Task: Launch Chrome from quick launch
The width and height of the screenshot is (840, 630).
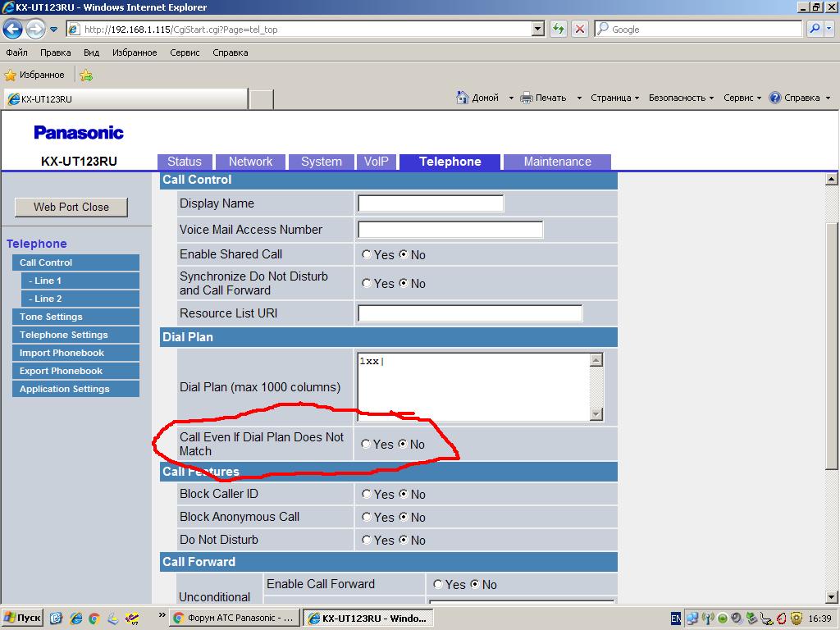Action: (94, 619)
